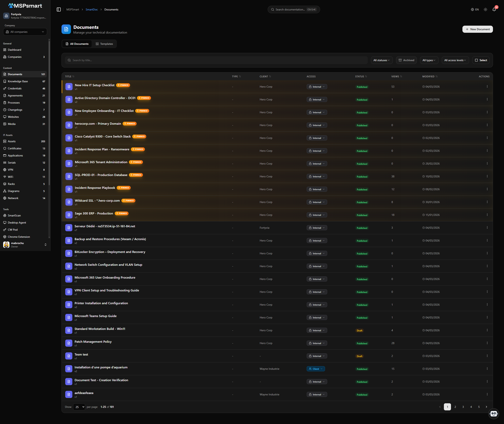Enable the Select checkbox mode
The width and height of the screenshot is (504, 424).
[x=481, y=60]
